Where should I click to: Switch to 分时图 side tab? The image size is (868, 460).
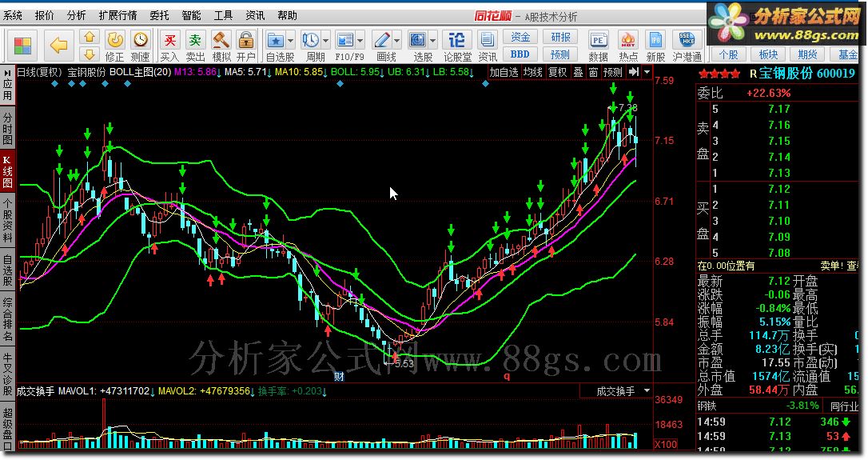[7, 128]
